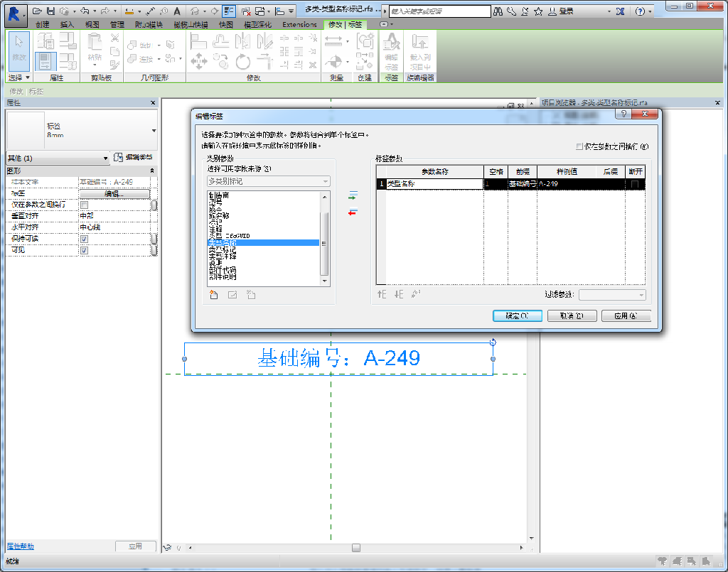The width and height of the screenshot is (728, 572).
Task: Toggle 仅在参数之间换行 checkbox in properties panel
Action: (x=84, y=205)
